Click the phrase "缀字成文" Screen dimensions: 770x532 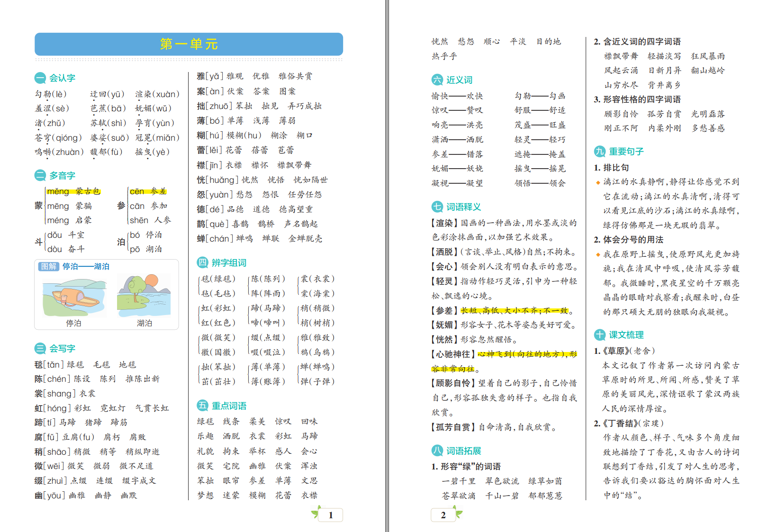(139, 481)
